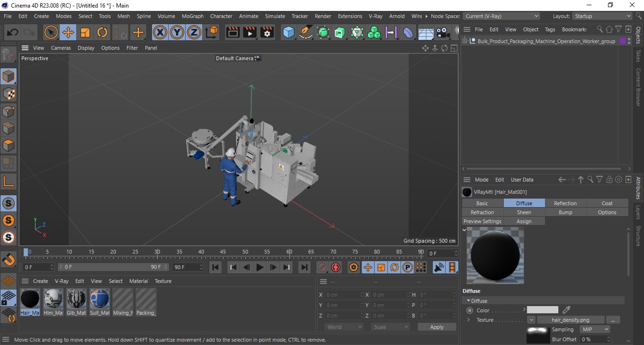Click the Attributes back arrow icon
The height and width of the screenshot is (345, 644).
[x=562, y=180]
